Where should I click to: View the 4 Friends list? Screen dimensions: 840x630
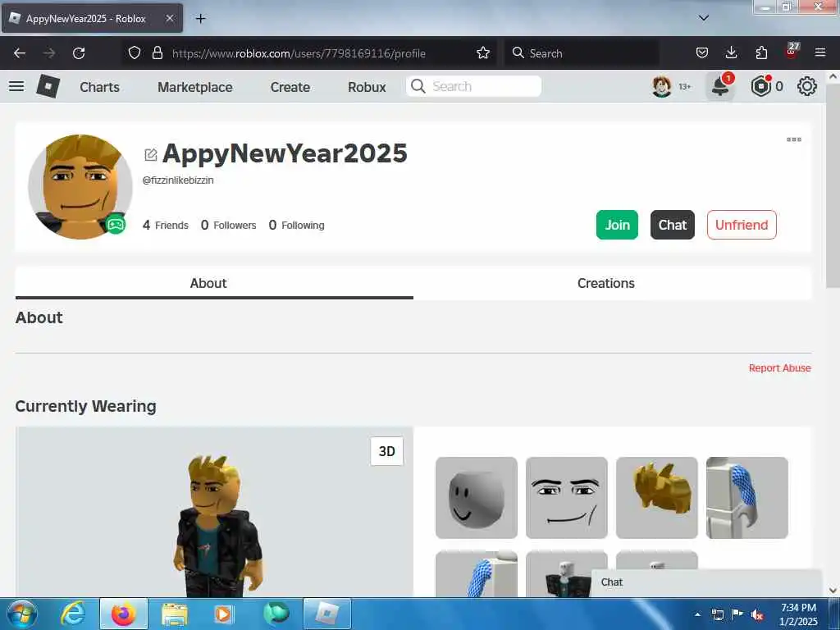166,225
